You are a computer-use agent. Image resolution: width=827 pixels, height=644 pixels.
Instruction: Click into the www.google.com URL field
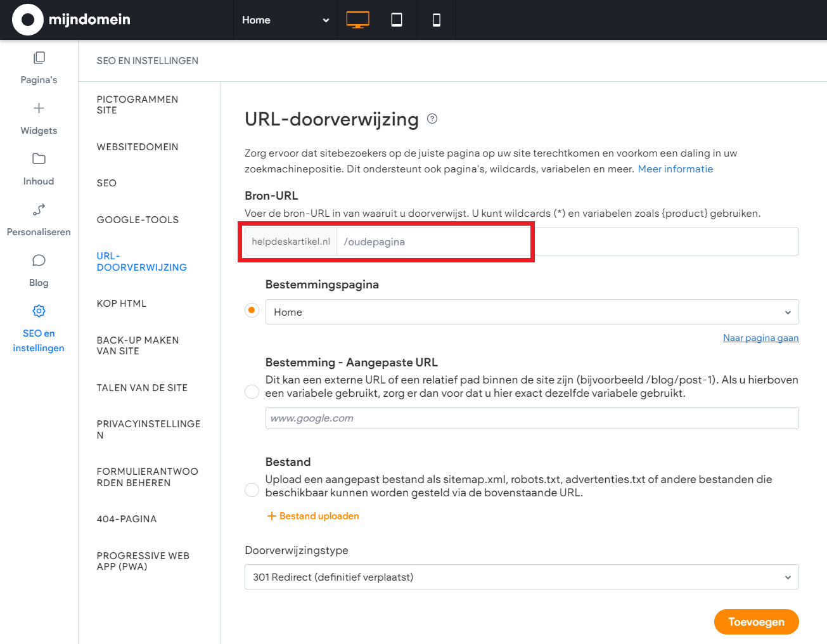click(531, 418)
